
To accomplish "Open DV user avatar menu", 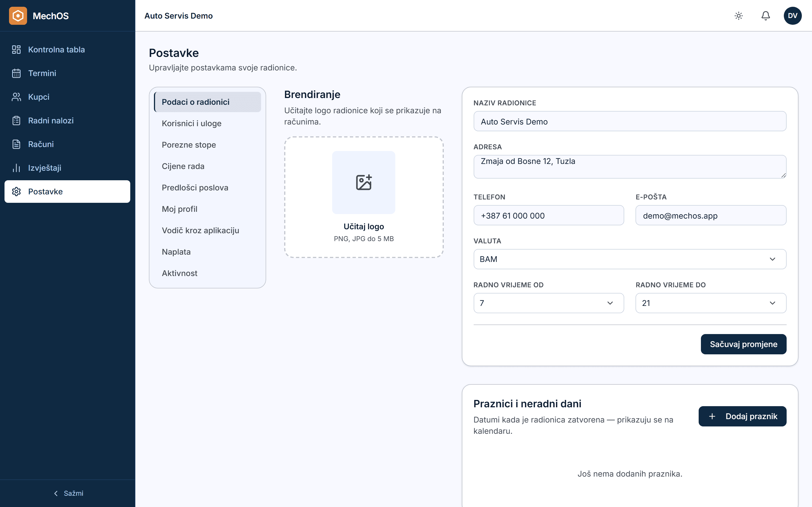I will point(793,16).
